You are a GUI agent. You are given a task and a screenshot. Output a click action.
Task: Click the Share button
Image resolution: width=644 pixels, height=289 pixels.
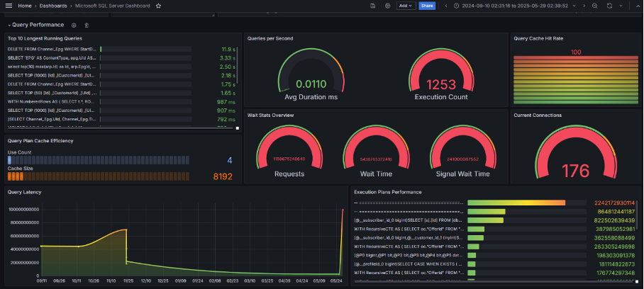coord(427,6)
